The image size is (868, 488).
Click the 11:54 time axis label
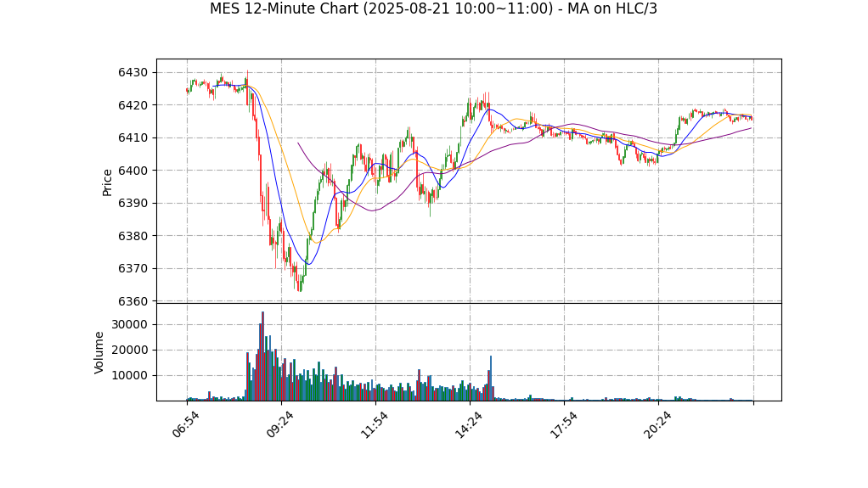[375, 425]
